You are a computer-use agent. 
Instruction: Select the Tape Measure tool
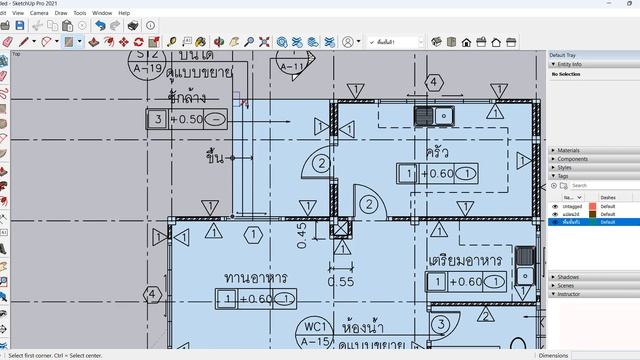(x=171, y=42)
